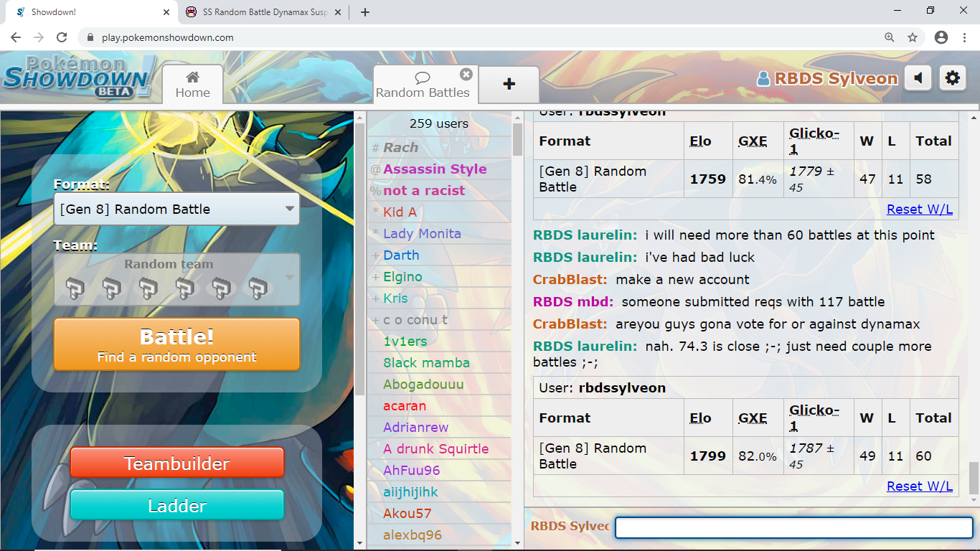980x551 pixels.
Task: Click the first unknown Pokémon team slot icon
Action: (75, 288)
